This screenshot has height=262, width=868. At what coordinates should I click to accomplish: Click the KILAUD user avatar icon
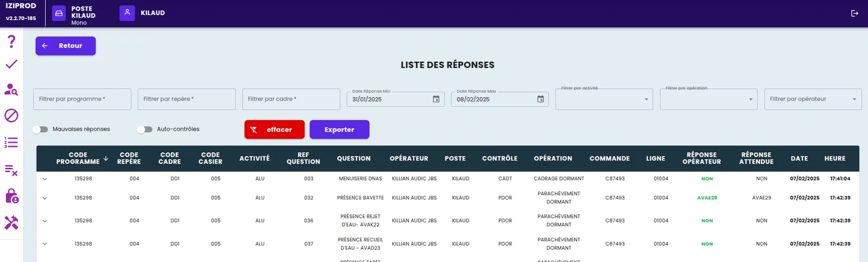[x=127, y=13]
